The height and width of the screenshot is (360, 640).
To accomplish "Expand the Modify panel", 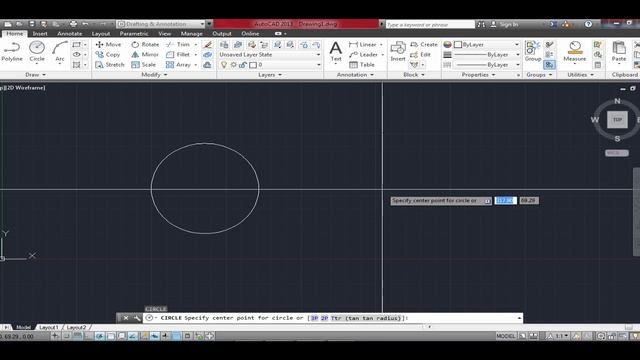I will [154, 75].
